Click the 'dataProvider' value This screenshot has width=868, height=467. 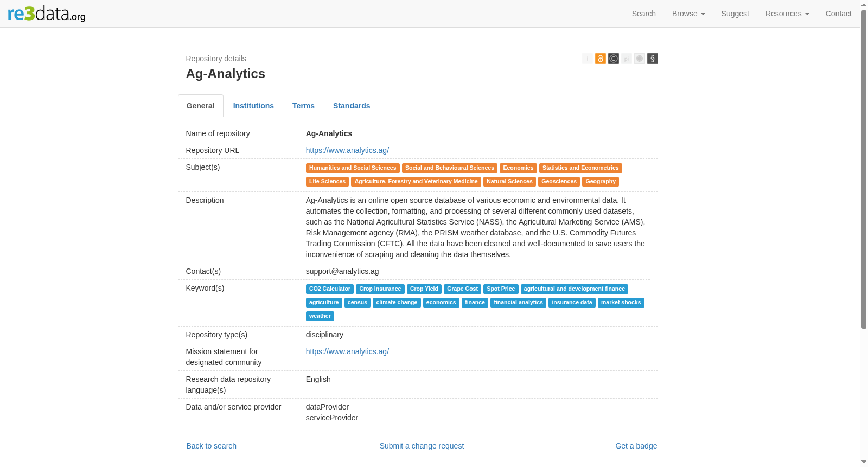(x=327, y=407)
